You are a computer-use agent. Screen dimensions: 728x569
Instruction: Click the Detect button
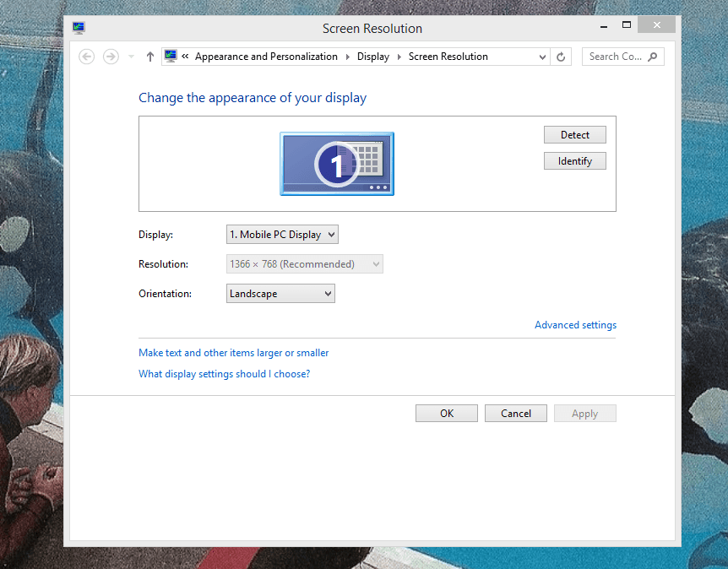(x=575, y=134)
